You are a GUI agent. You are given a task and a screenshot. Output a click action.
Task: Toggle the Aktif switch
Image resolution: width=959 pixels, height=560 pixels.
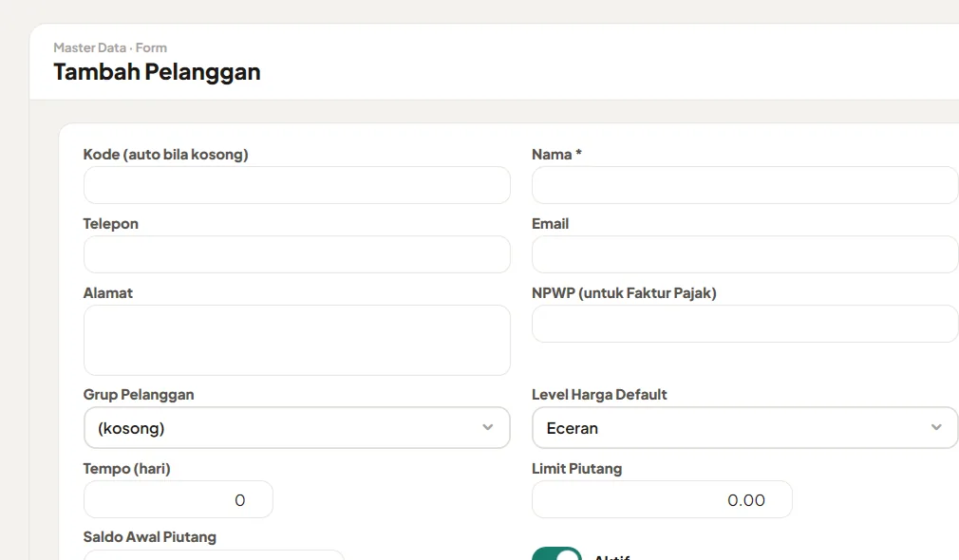tap(556, 554)
